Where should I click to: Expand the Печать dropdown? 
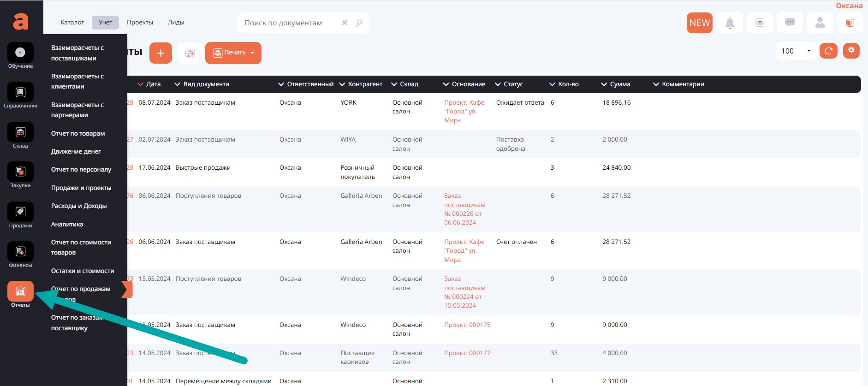233,53
